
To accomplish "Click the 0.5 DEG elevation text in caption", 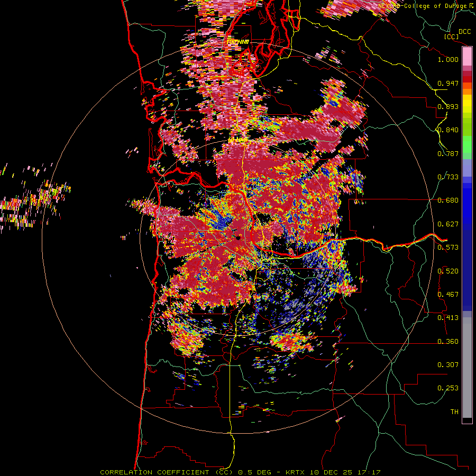I will coord(254,472).
